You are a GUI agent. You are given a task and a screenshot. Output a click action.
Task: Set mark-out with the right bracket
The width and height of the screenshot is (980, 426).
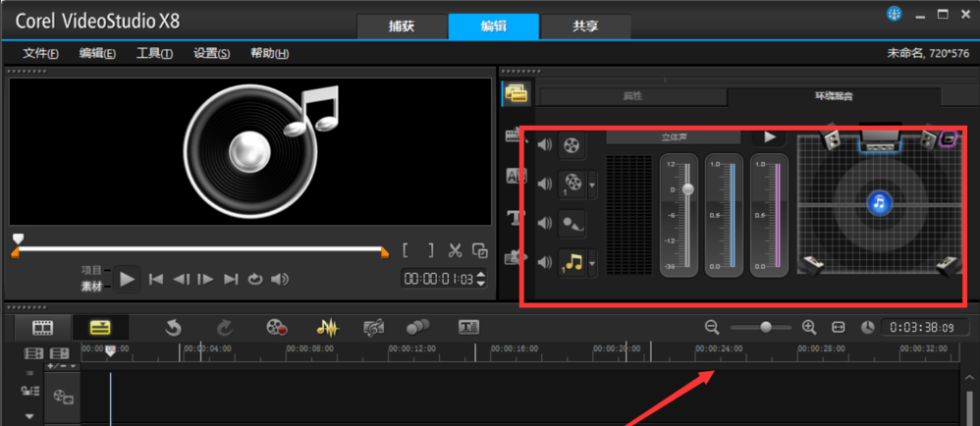(431, 251)
